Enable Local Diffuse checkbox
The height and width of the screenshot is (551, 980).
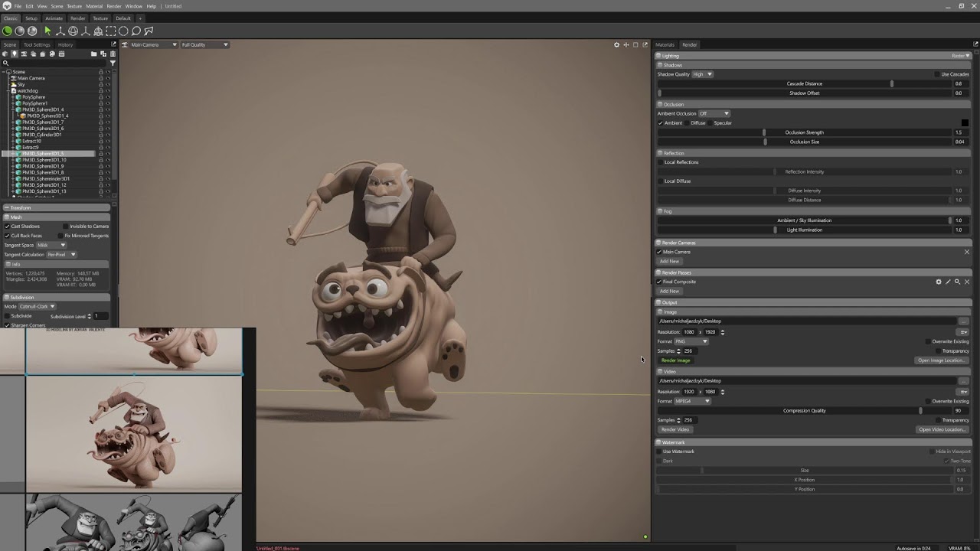(x=660, y=181)
